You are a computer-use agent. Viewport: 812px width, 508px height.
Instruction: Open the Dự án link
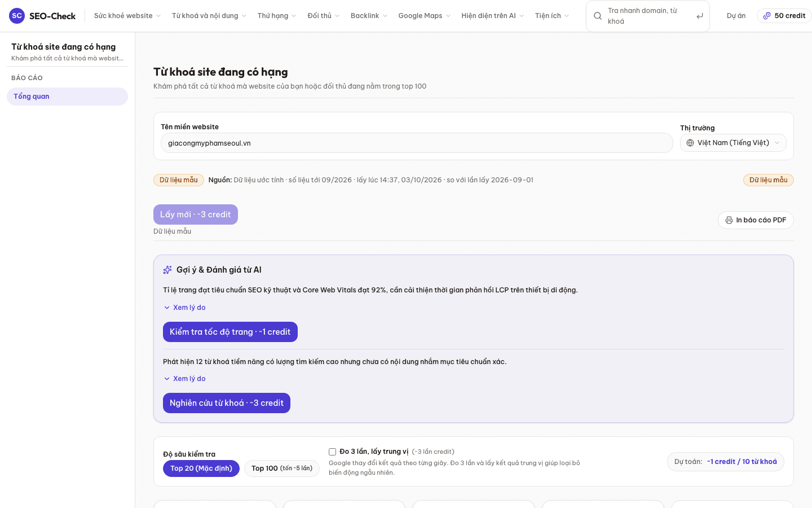[736, 16]
